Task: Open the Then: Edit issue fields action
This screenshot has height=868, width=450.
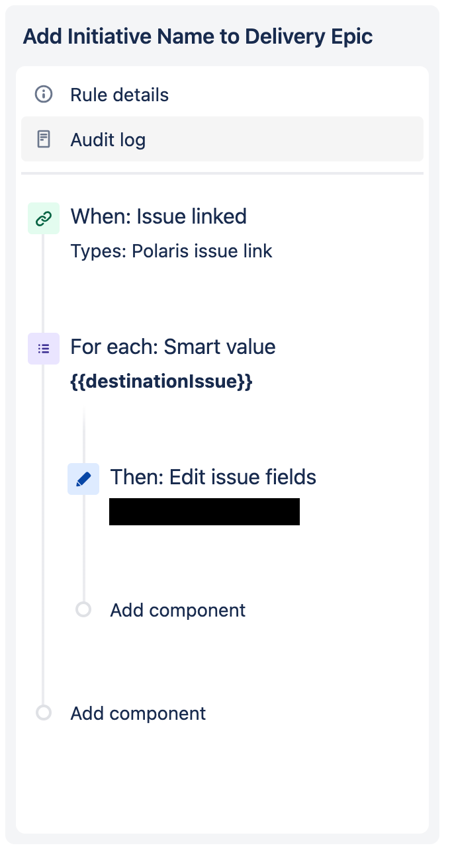Action: pos(213,477)
